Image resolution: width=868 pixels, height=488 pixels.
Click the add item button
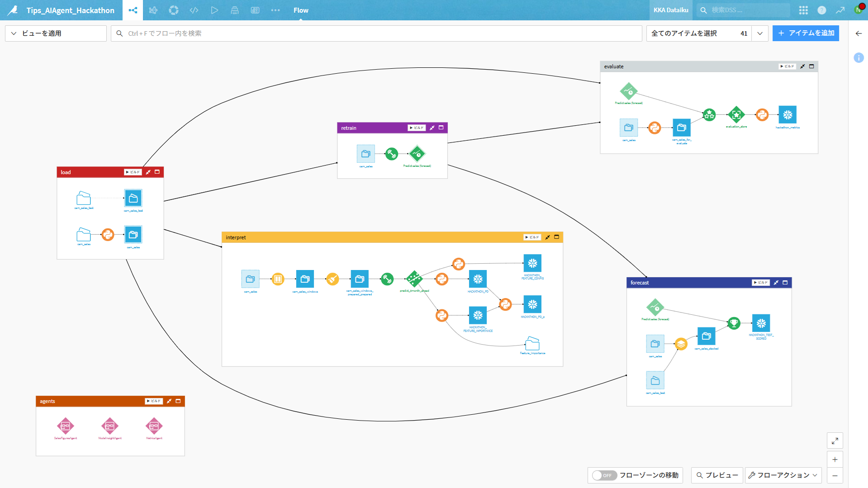[x=806, y=33]
